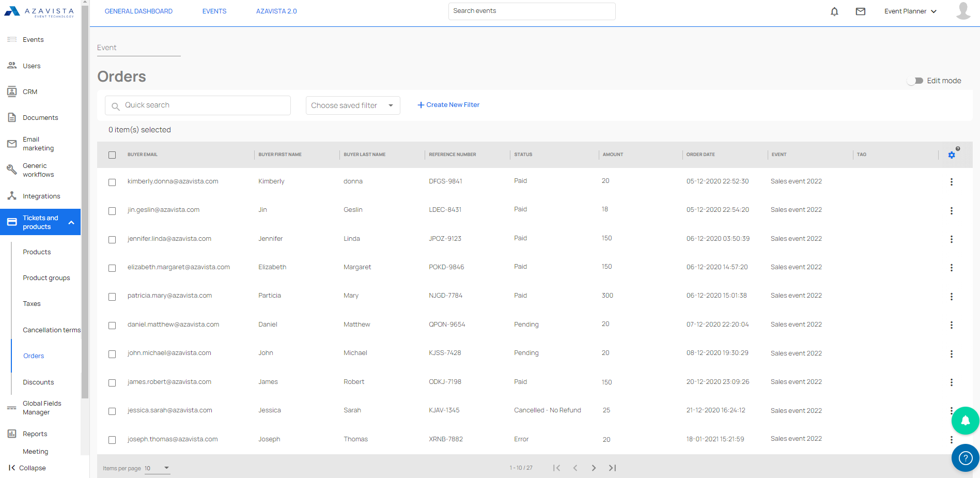Screen dimensions: 980x478
Task: Click the Users sidebar icon
Action: (x=12, y=66)
